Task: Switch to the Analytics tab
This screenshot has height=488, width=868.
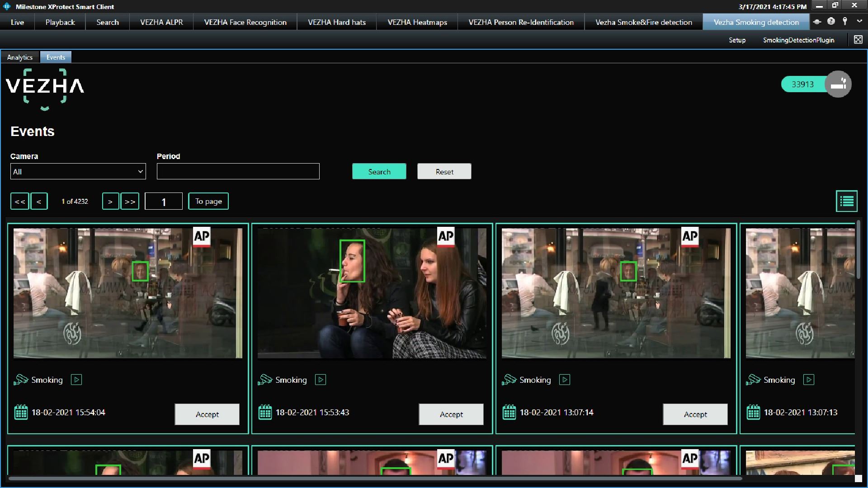Action: coord(20,57)
